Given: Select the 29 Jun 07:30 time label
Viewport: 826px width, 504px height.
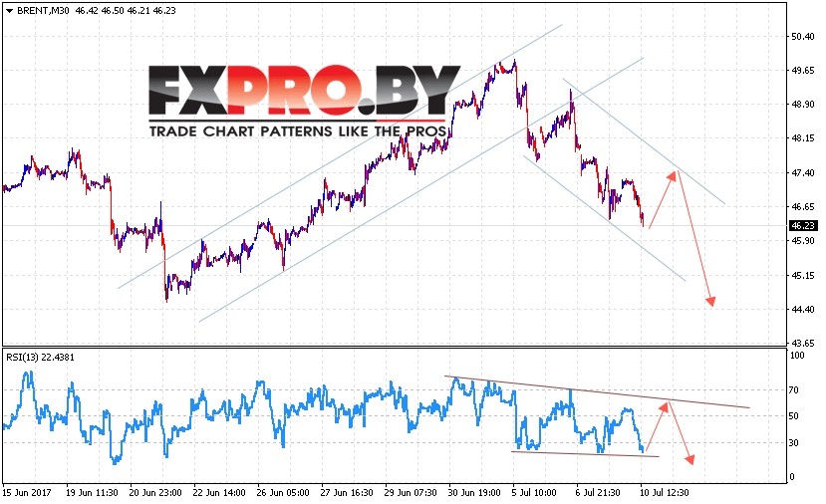Looking at the screenshot, I should [411, 492].
